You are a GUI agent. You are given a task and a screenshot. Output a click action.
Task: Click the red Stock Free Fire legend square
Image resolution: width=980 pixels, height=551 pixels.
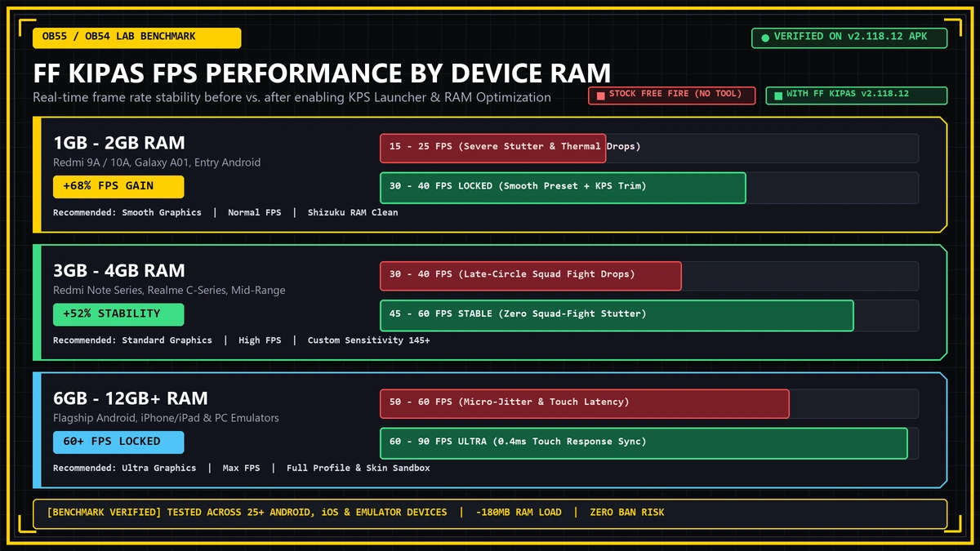pos(601,96)
